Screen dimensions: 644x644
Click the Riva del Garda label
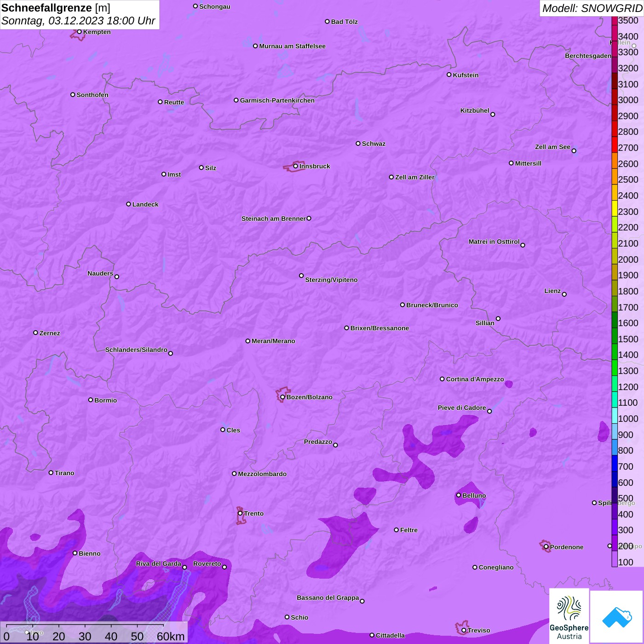coord(158,563)
